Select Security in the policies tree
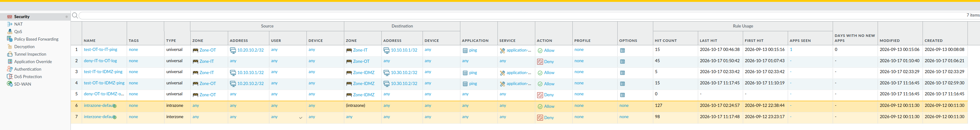This screenshot has height=130, width=980. click(x=22, y=17)
